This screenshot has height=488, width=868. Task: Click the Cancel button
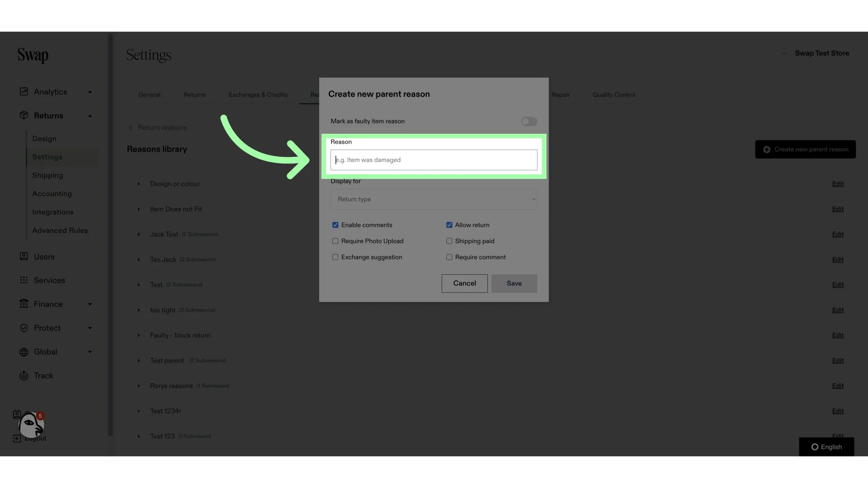coord(465,283)
